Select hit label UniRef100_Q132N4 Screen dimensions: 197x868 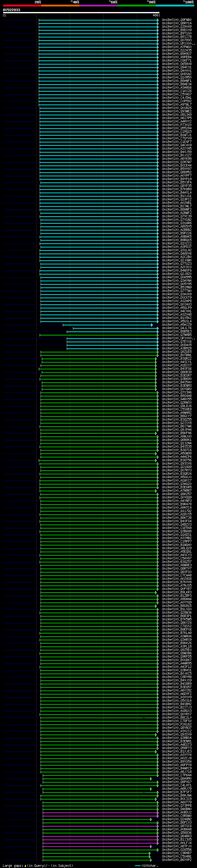point(176,443)
